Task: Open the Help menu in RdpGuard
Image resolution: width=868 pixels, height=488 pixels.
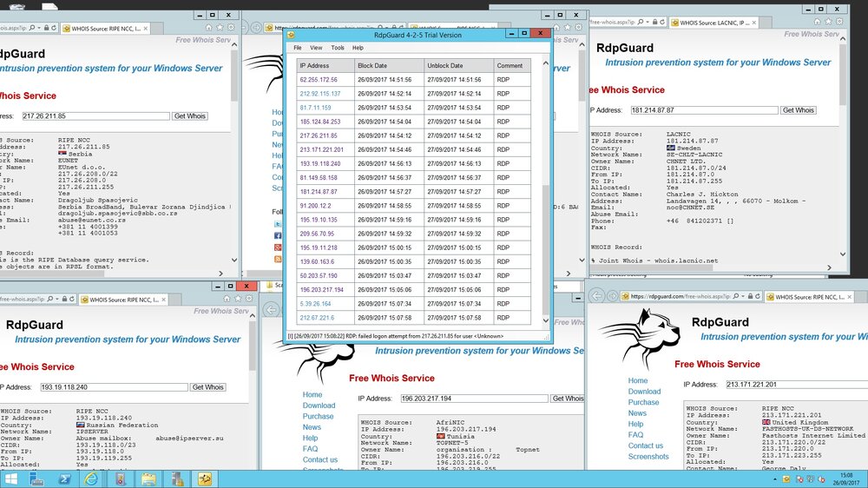Action: coord(358,48)
